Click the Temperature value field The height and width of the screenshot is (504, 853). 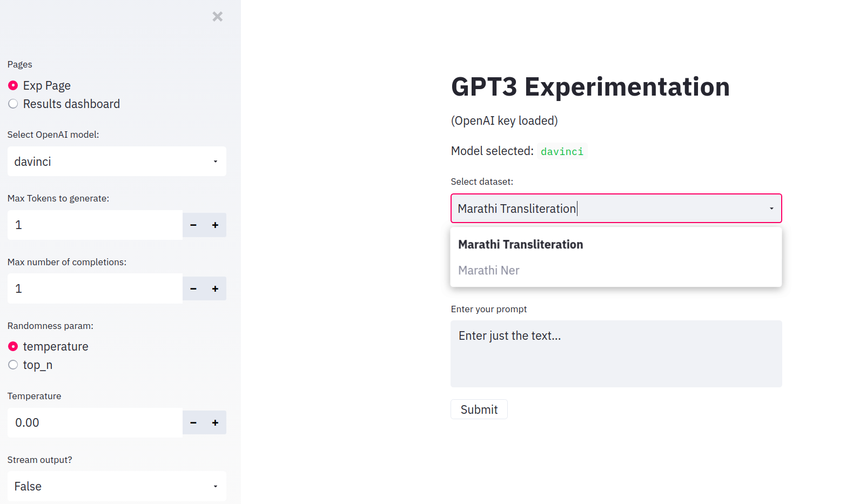pyautogui.click(x=95, y=422)
